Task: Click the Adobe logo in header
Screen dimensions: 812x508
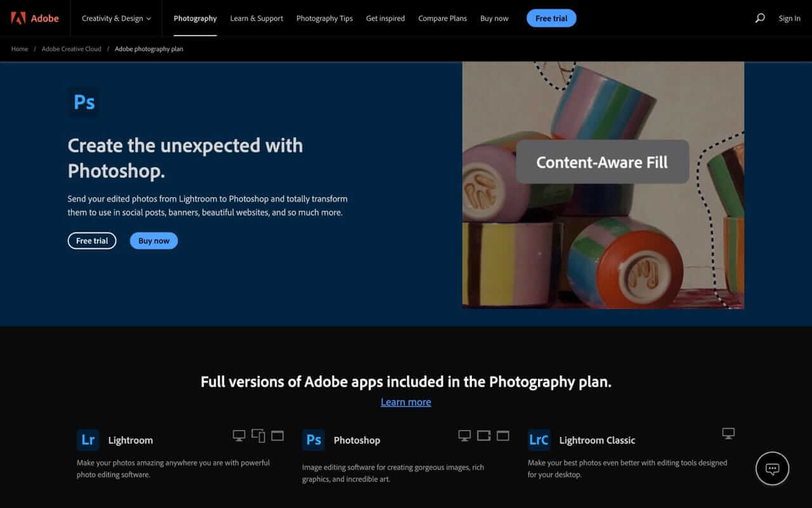Action: pos(35,18)
